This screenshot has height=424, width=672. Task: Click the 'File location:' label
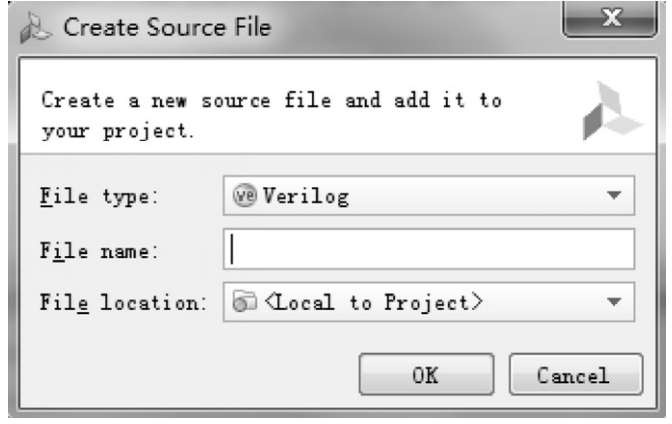coord(123,303)
